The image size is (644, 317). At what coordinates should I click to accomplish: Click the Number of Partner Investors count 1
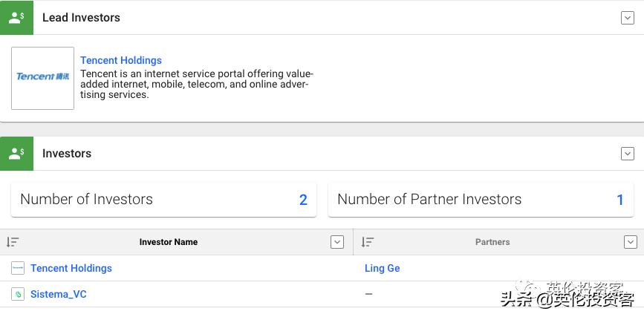pos(620,200)
